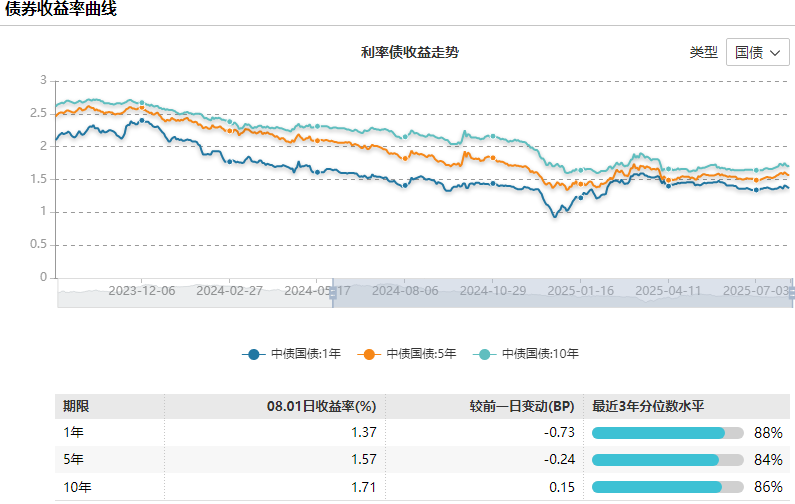Click the 最近3年分位数水平 column header
795x504 pixels.
point(648,406)
